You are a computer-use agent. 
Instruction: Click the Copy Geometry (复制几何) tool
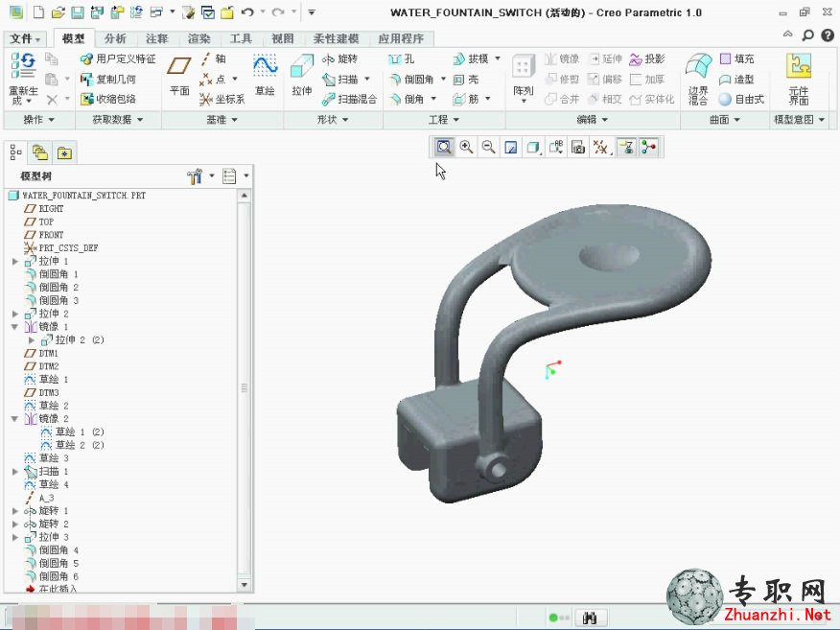click(x=107, y=80)
